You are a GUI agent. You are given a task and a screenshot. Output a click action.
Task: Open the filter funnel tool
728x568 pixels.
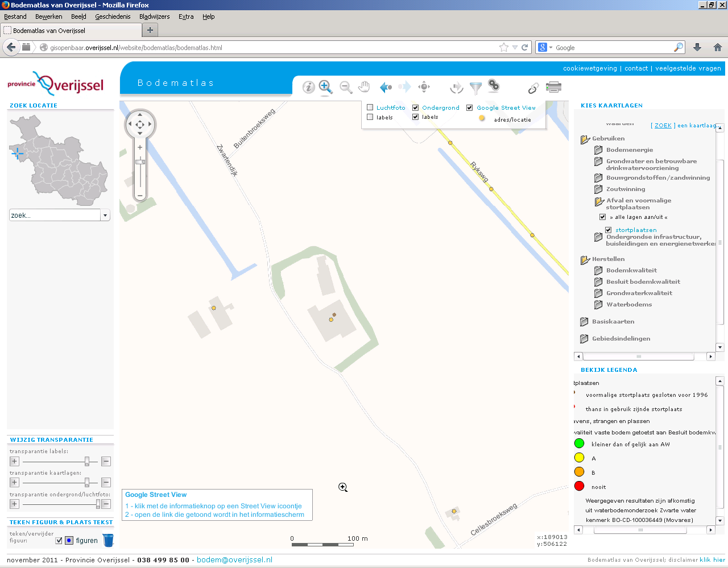(475, 87)
